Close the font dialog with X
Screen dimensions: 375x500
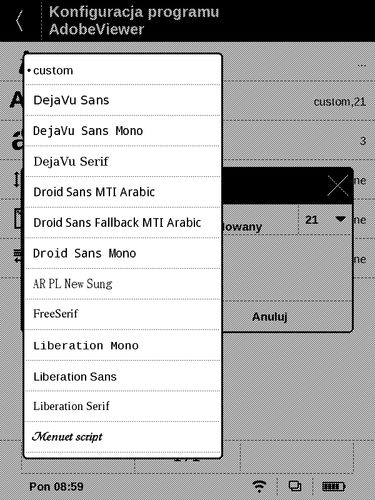[338, 185]
